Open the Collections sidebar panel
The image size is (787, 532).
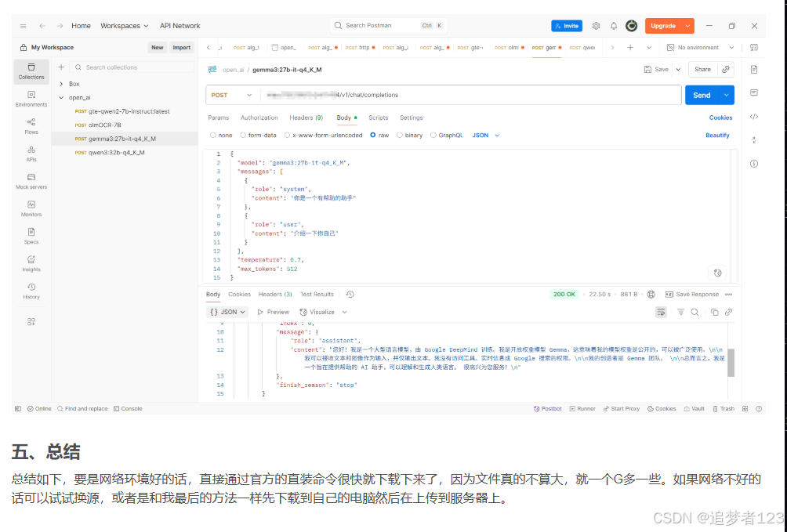[31, 71]
